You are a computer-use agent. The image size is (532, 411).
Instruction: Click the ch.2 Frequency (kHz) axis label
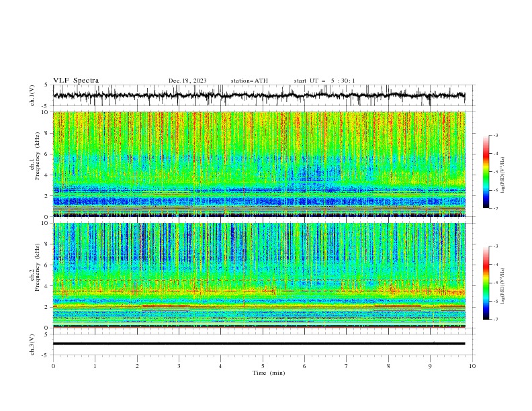point(35,267)
